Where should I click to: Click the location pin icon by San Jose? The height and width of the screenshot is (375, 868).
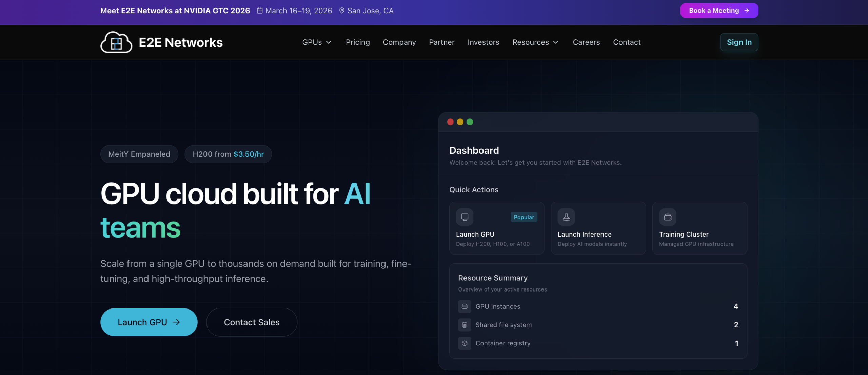point(342,11)
